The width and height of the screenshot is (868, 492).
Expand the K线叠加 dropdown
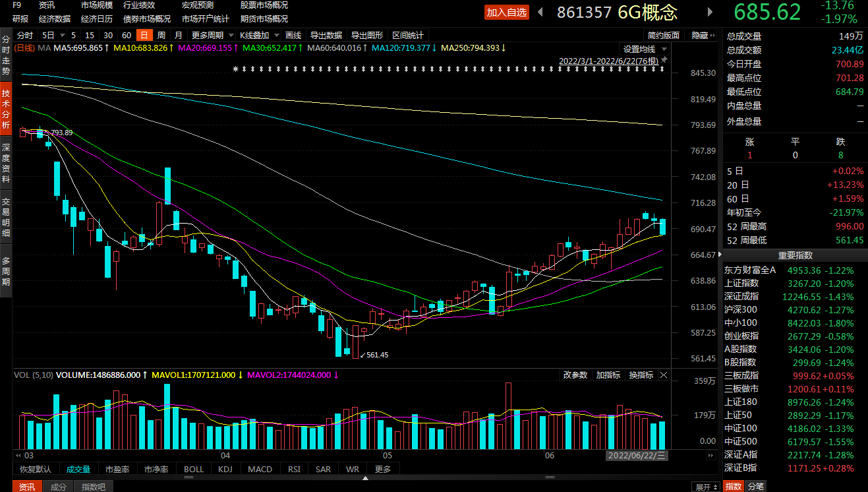click(259, 35)
